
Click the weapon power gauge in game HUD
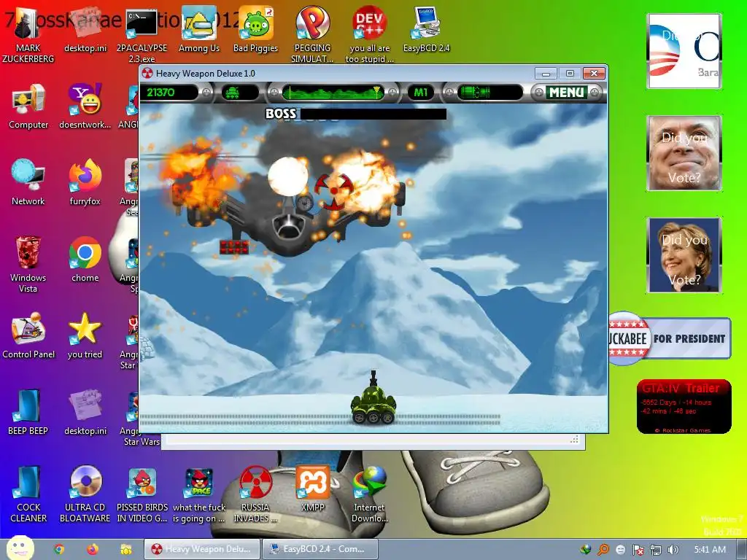(489, 93)
